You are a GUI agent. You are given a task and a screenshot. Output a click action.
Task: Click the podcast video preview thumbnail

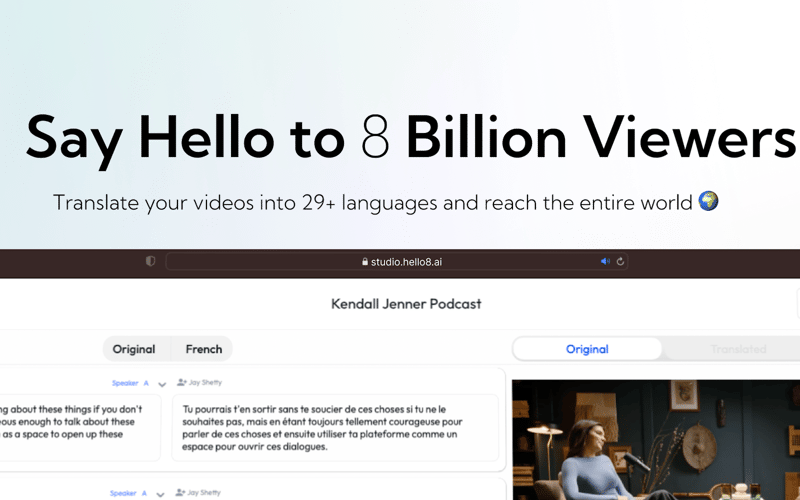pos(656,440)
